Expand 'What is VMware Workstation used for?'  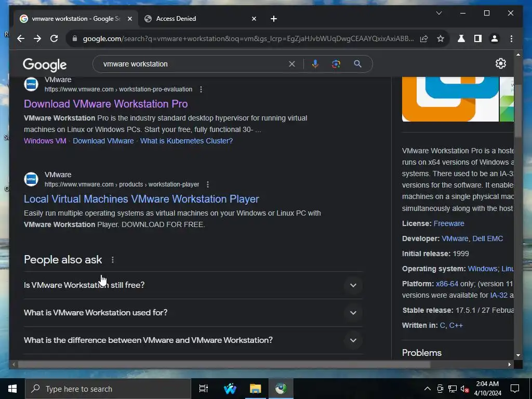[193, 312]
